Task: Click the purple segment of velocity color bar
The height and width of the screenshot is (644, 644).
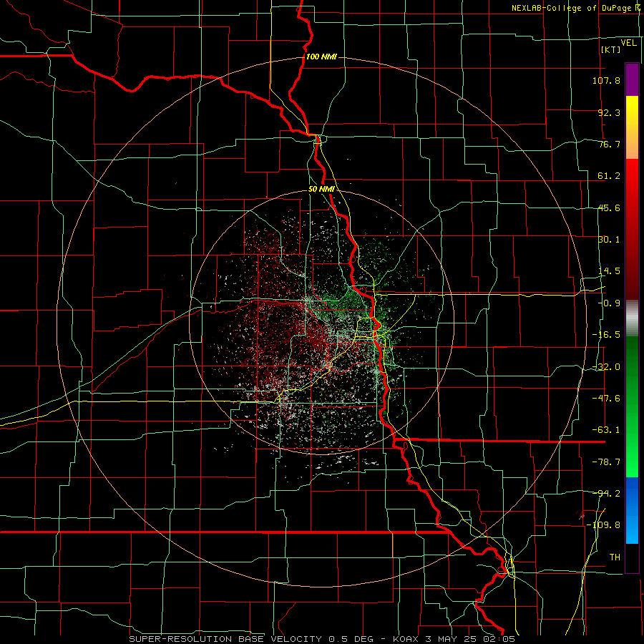Action: tap(632, 79)
